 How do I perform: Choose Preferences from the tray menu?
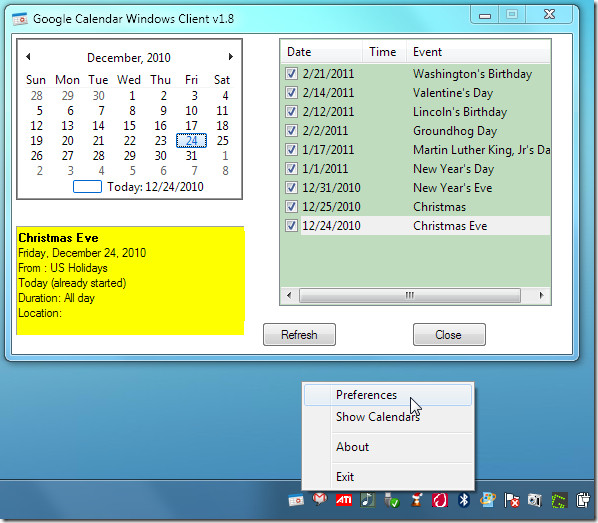[388, 395]
